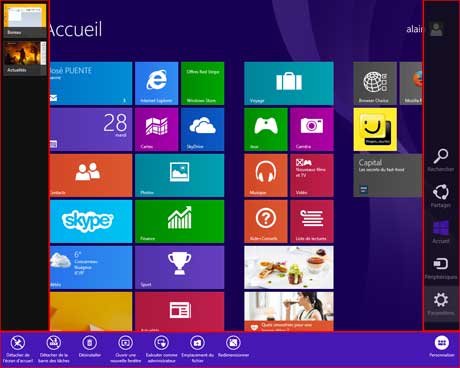The image size is (460, 368).
Task: Open the yellow Bureau desktop tile
Action: point(91,312)
